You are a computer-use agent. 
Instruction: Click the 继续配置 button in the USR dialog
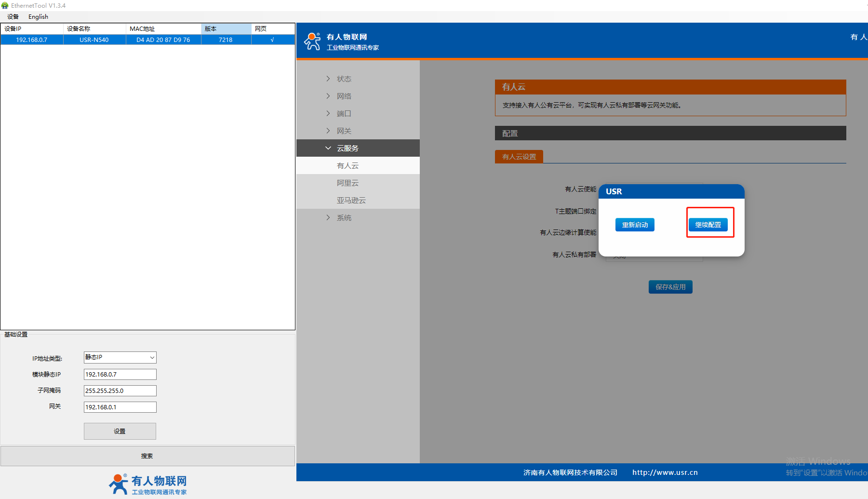[708, 225]
